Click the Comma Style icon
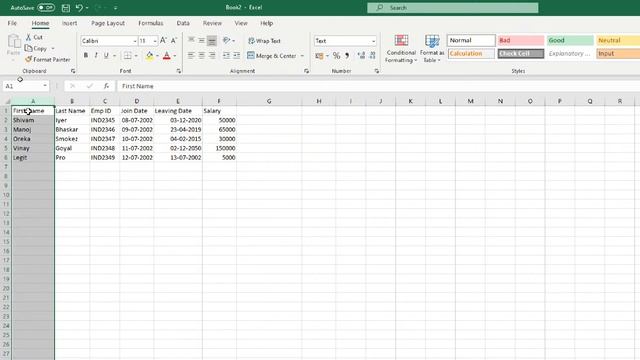 347,56
